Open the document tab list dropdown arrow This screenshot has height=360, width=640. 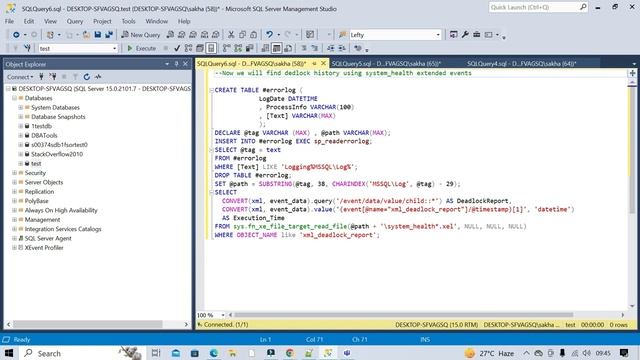pos(634,64)
